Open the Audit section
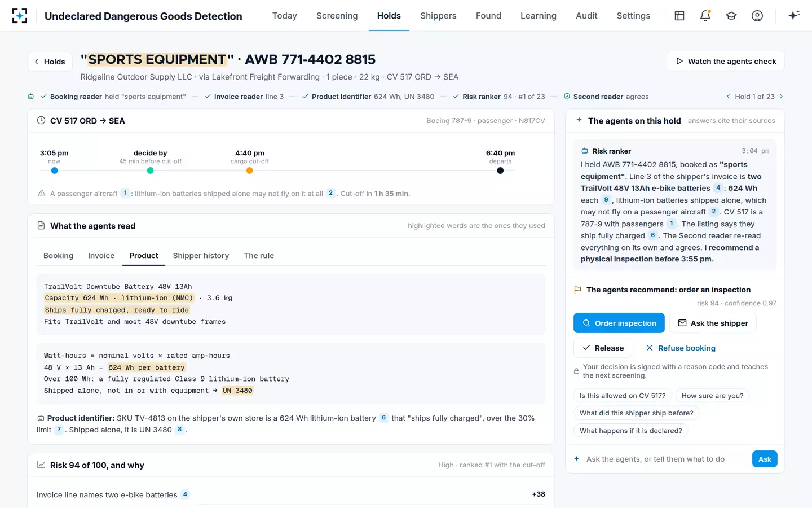Viewport: 812px width, 508px height. click(x=586, y=16)
